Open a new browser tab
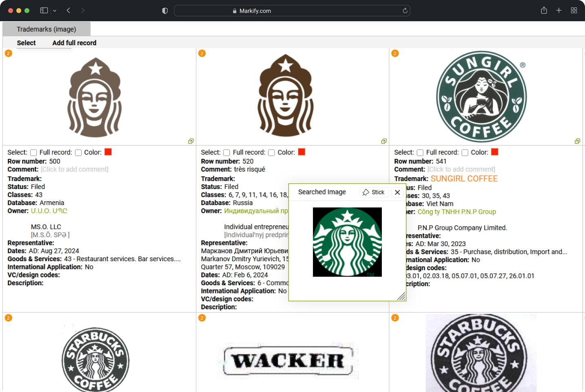The height and width of the screenshot is (392, 585). pyautogui.click(x=559, y=11)
